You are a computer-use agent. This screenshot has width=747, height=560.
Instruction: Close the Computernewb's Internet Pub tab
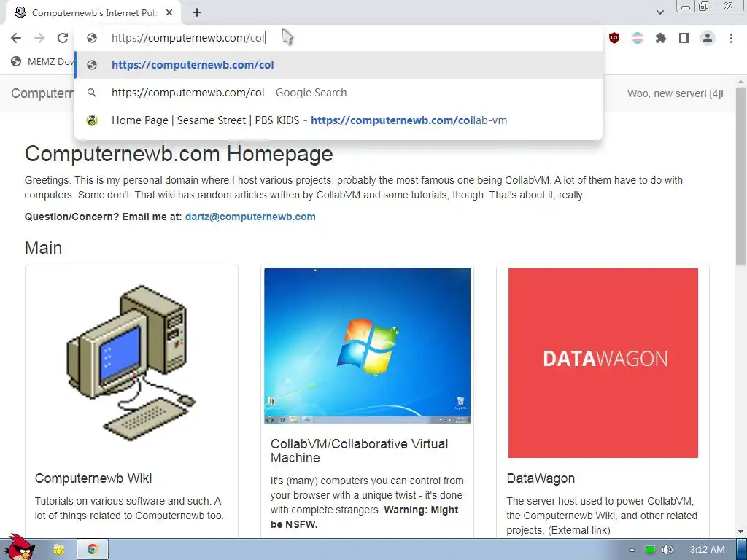pos(169,13)
